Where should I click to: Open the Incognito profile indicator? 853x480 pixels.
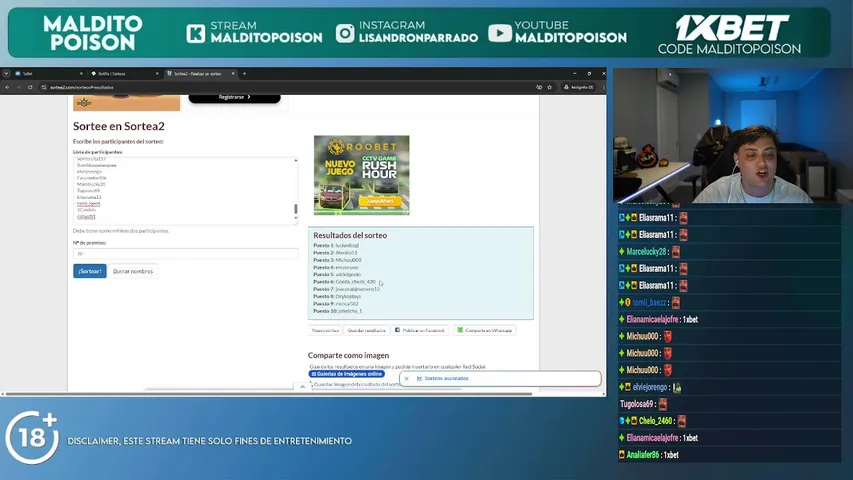click(578, 87)
